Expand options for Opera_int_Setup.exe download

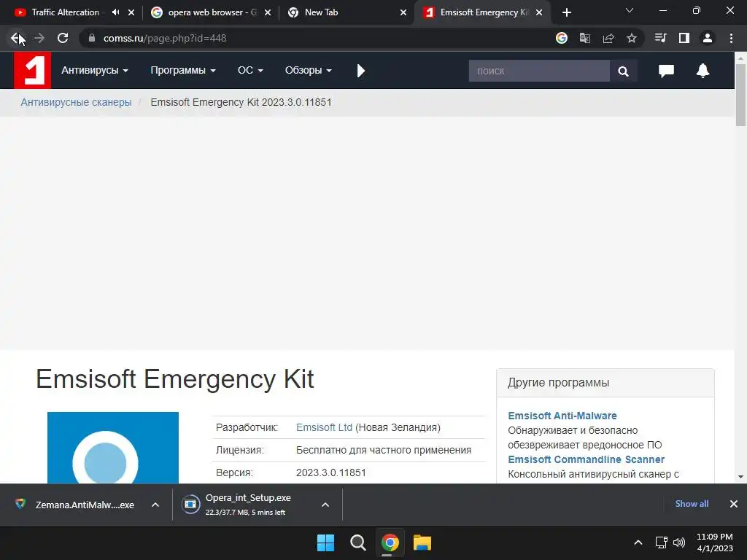[x=325, y=505]
